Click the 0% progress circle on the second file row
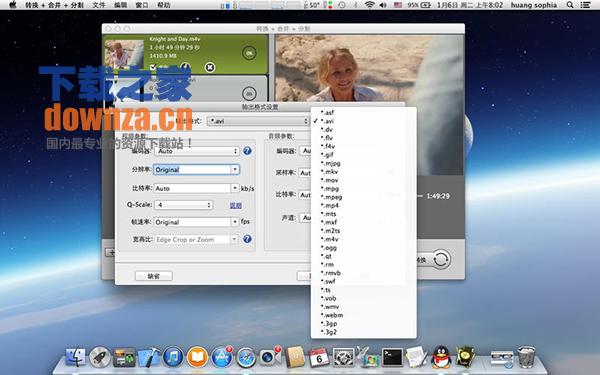The width and height of the screenshot is (600, 375). [x=249, y=93]
